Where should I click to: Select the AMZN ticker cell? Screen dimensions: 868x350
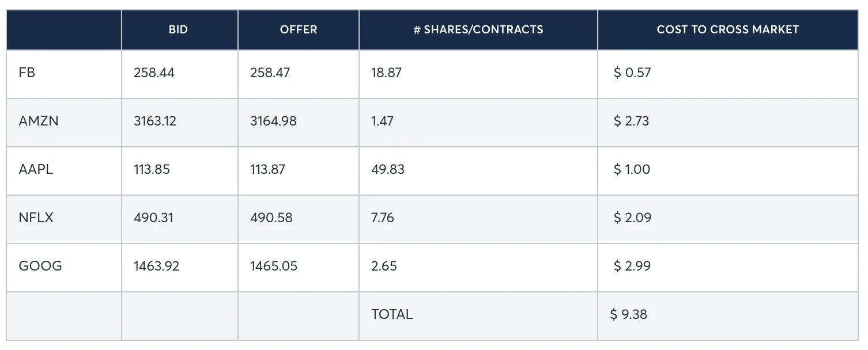click(x=39, y=121)
